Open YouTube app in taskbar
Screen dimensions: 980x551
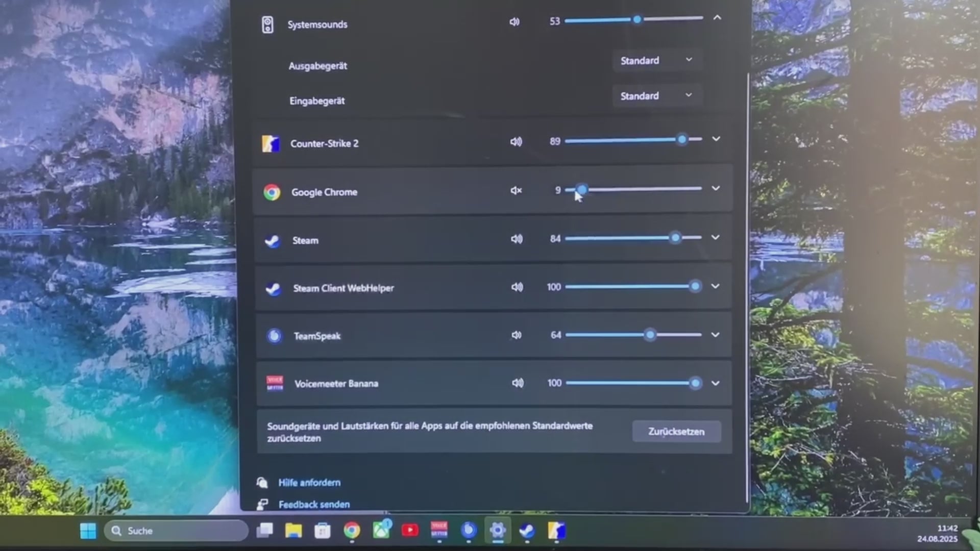click(410, 531)
